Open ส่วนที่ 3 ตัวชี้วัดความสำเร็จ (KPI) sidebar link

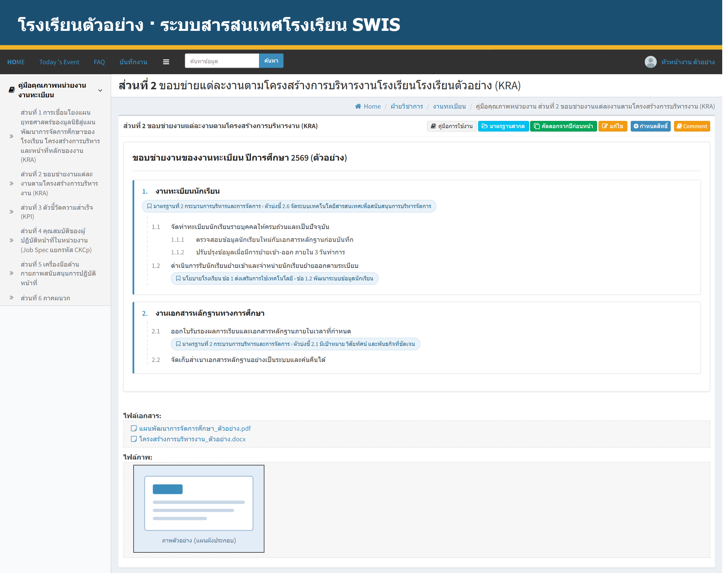click(56, 212)
